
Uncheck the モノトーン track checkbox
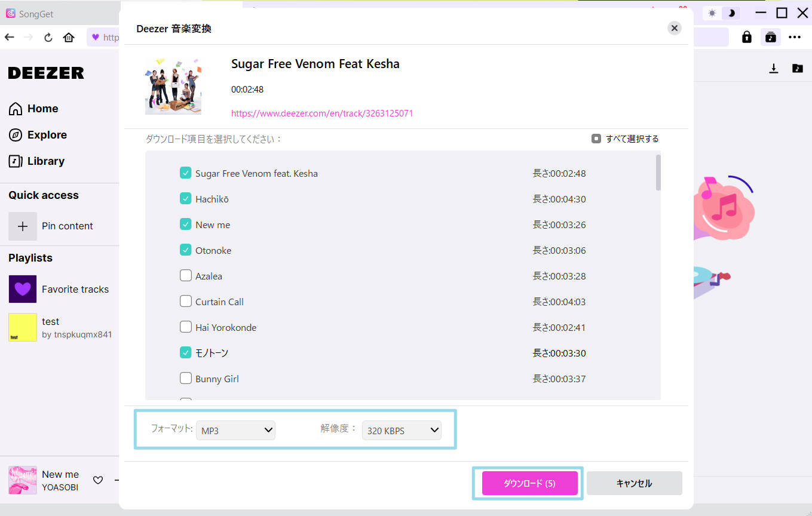click(186, 353)
